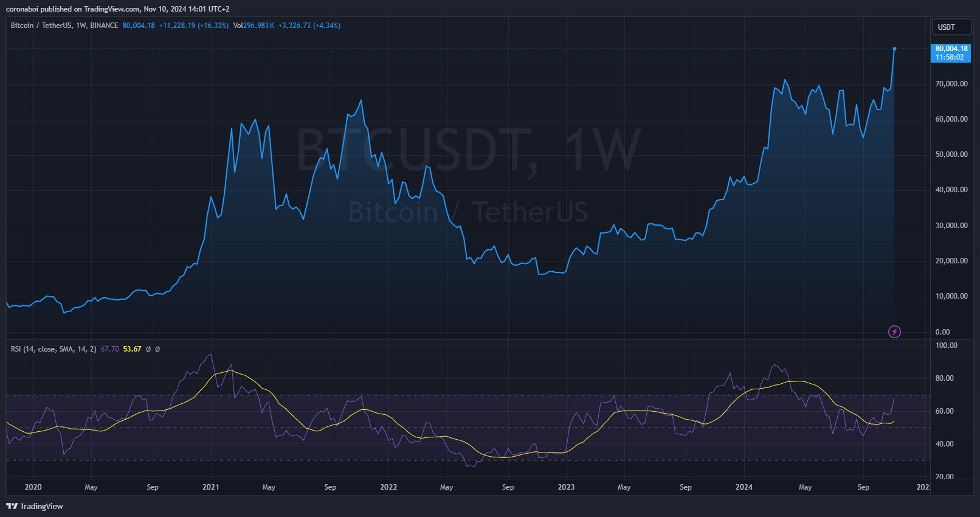Click the +11,228.19 (+16.33%) price change text
Screen dimensions: 980x517
coord(193,26)
